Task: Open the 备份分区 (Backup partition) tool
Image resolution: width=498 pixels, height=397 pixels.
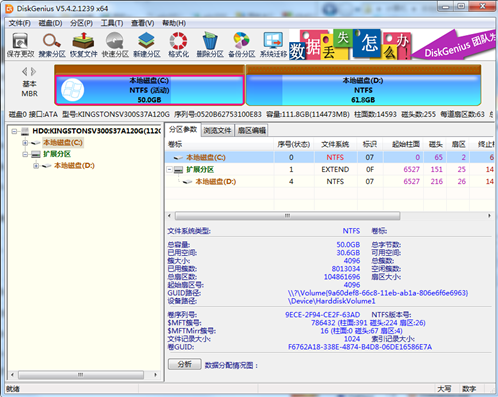Action: (242, 45)
